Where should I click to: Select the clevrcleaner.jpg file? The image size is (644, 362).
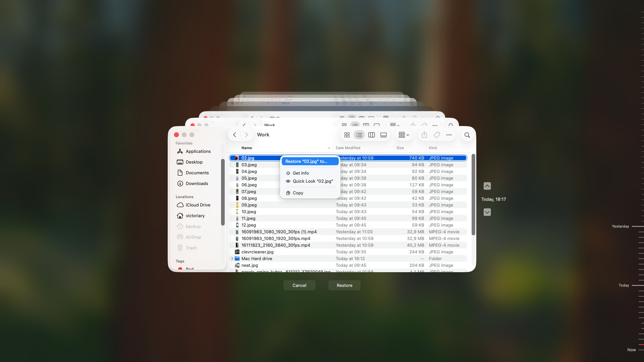click(348, 252)
